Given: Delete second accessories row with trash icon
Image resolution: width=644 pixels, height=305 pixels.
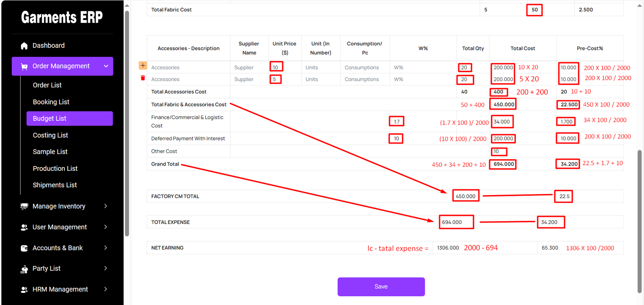Looking at the screenshot, I should 143,78.
